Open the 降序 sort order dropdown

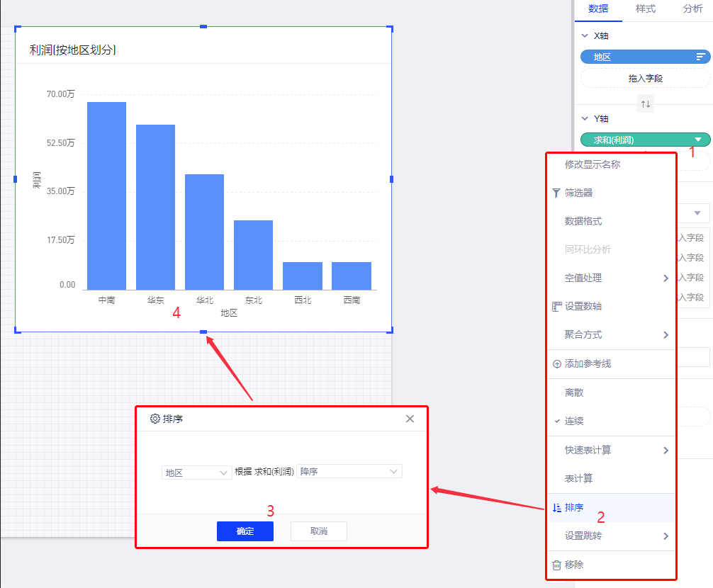(x=349, y=472)
